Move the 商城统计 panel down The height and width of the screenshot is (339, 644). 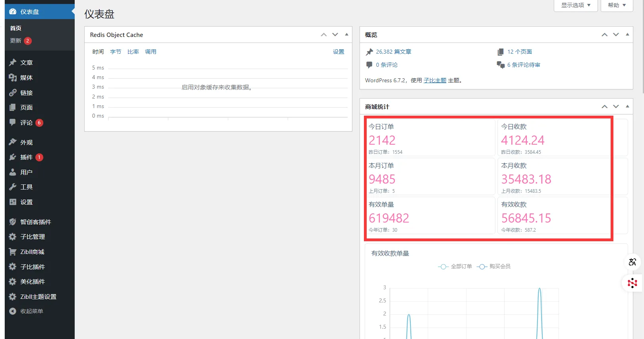(616, 107)
